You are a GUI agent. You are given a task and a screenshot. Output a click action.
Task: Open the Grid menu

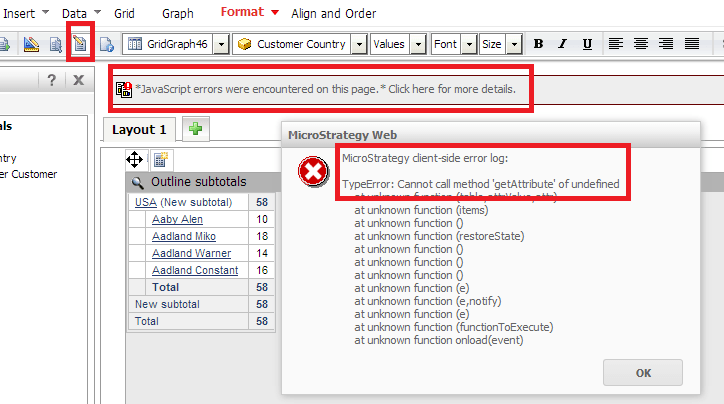click(x=124, y=13)
